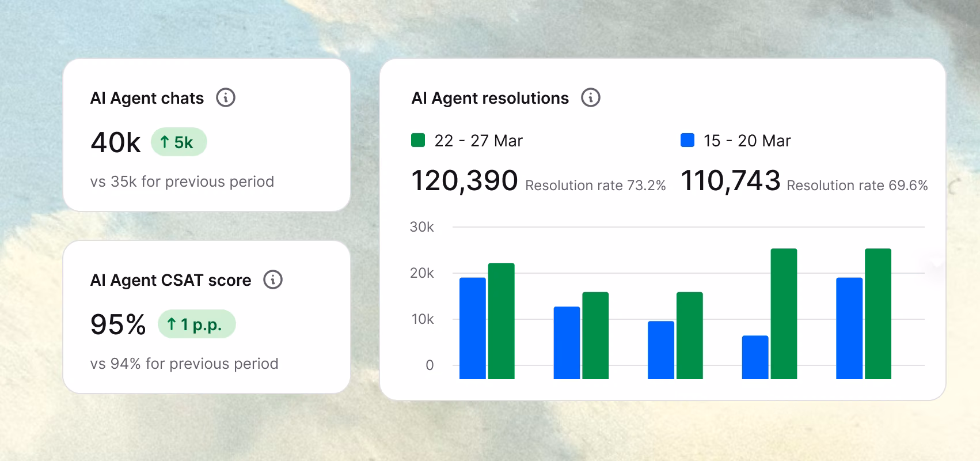Click the fifth group's green bar
Screen dimensions: 980x461
(x=878, y=314)
